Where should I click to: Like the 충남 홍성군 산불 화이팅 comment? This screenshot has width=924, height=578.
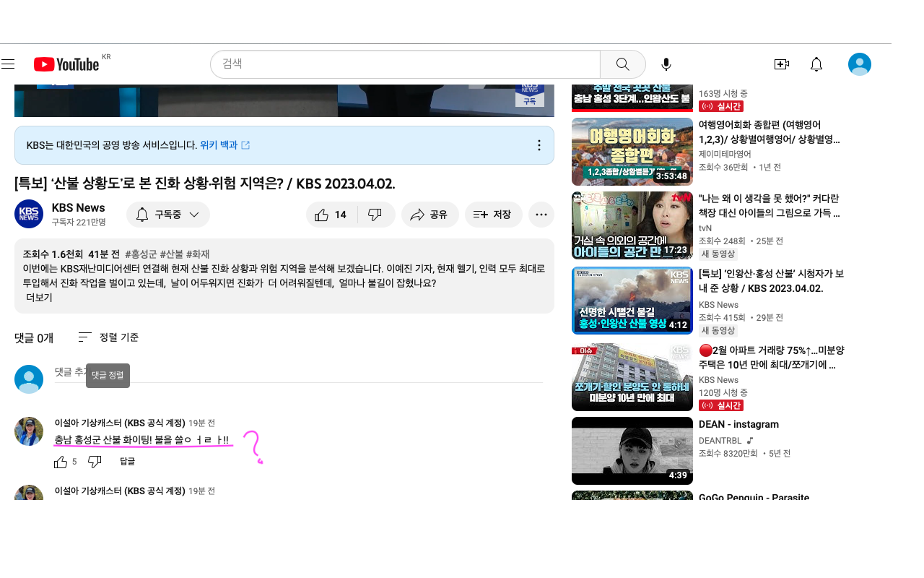pos(61,462)
